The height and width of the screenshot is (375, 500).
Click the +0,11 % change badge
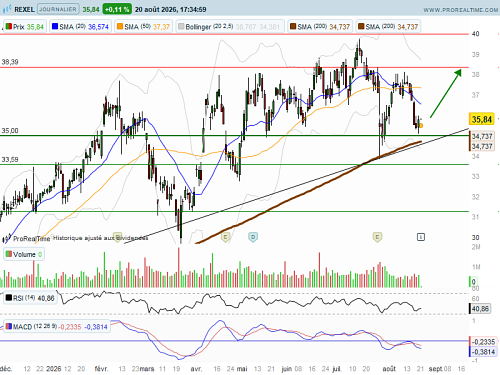point(117,9)
